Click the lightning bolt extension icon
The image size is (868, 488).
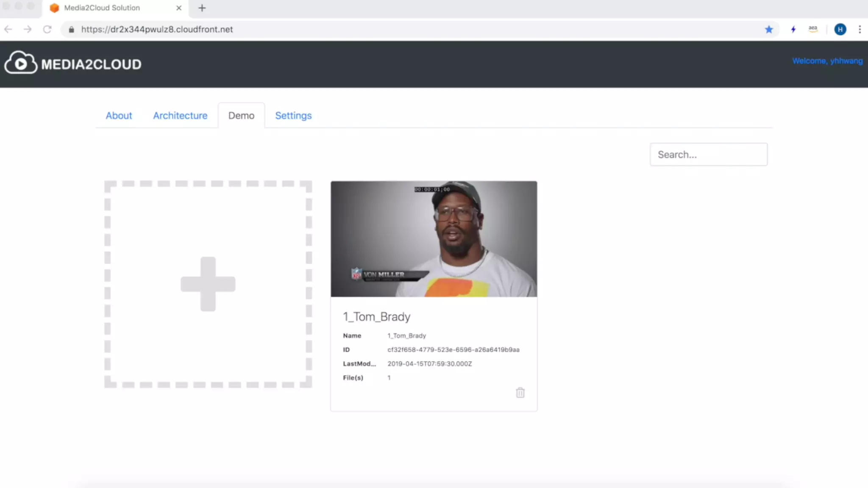click(x=793, y=29)
